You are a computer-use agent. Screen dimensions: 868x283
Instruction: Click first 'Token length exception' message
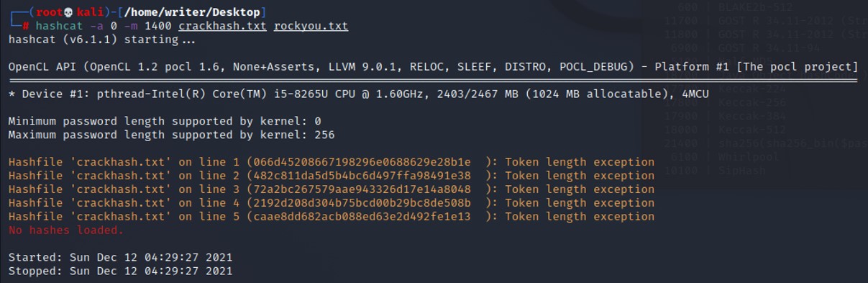tap(580, 162)
